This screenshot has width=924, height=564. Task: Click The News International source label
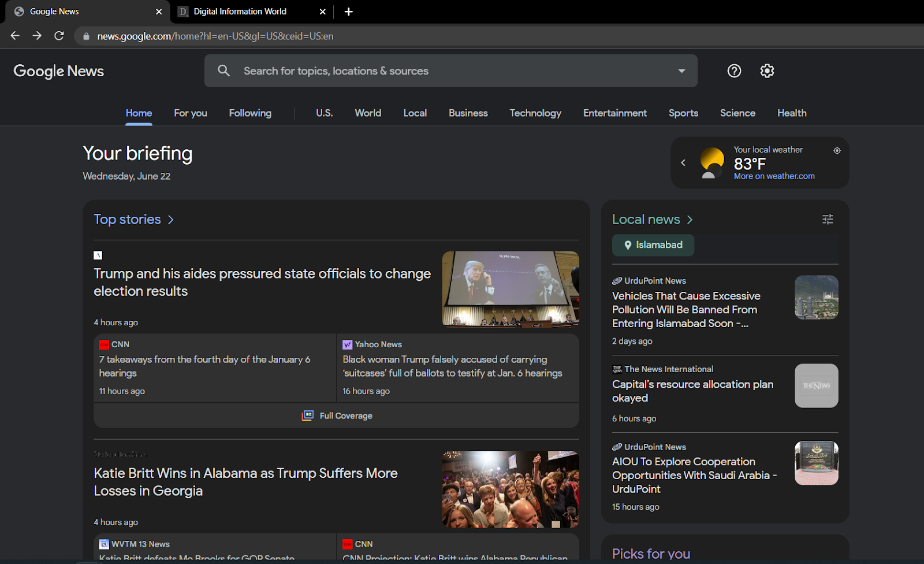tap(669, 369)
